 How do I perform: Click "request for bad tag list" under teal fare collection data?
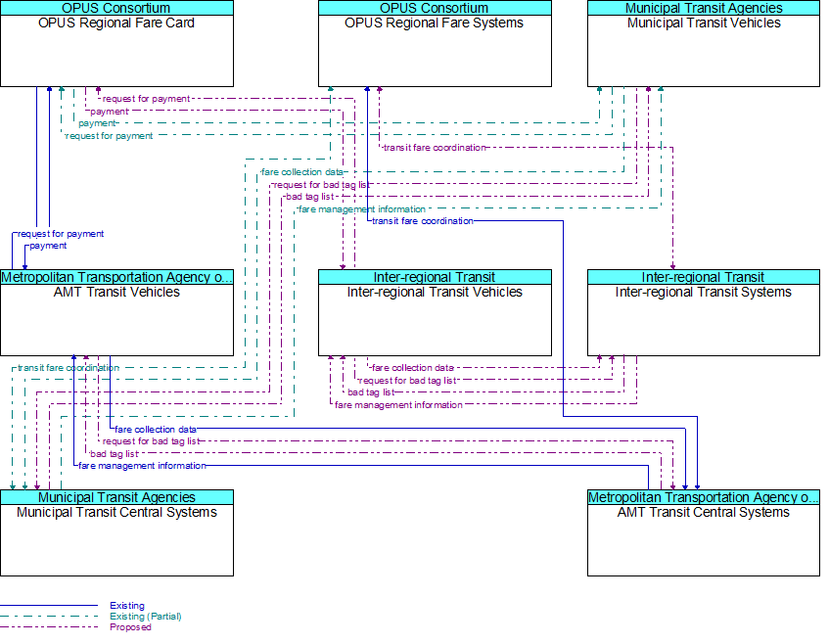pyautogui.click(x=321, y=185)
